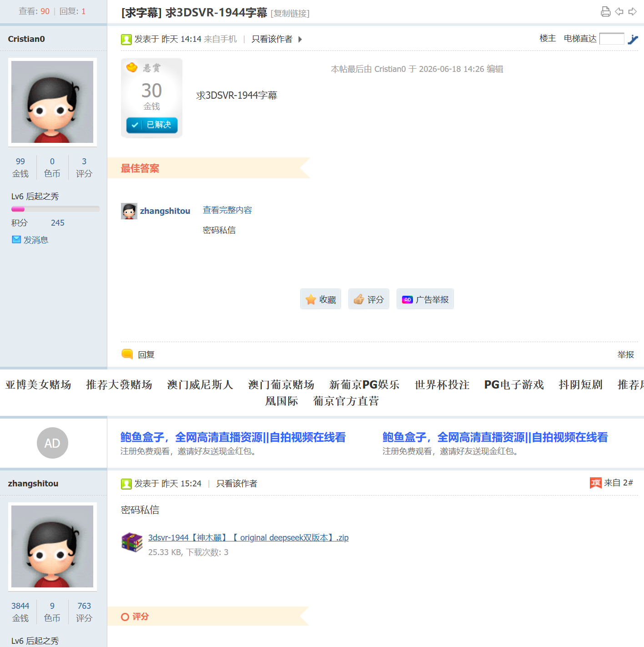The image size is (644, 647).
Task: Open the zhangshitou username link in best answer
Action: tap(165, 211)
